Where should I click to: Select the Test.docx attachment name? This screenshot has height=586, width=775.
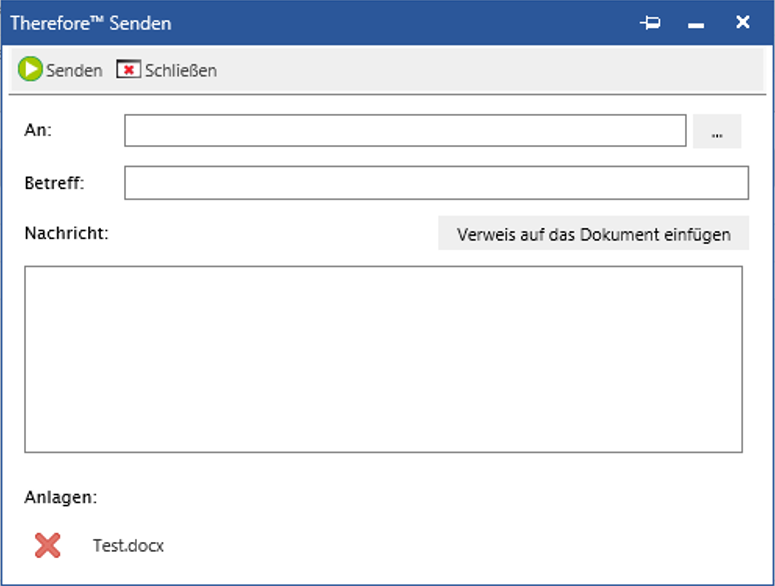(x=128, y=546)
